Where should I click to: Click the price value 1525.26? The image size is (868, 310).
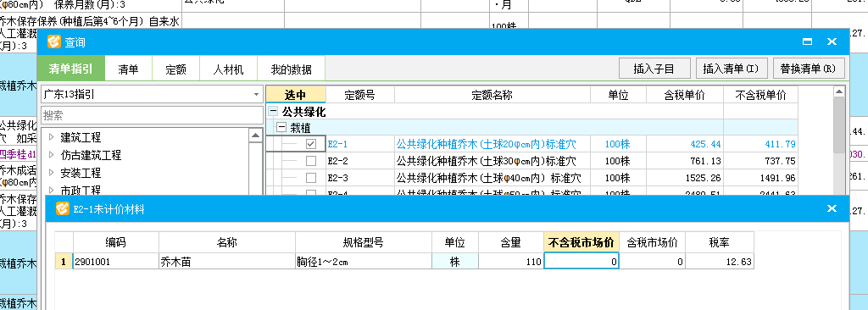coord(703,178)
